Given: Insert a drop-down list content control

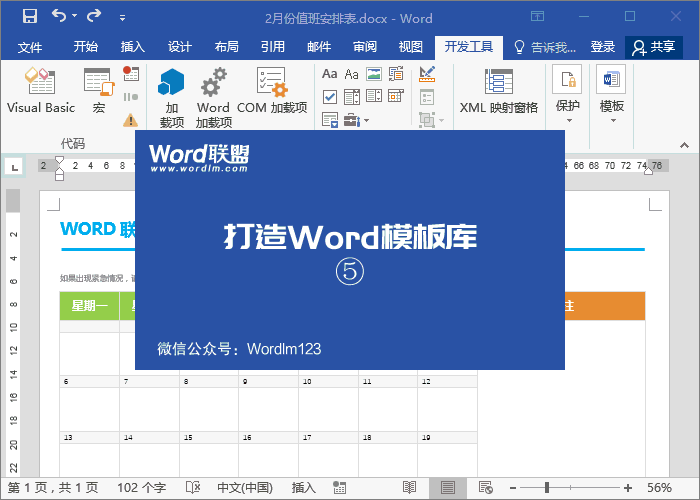Looking at the screenshot, I should [x=374, y=96].
